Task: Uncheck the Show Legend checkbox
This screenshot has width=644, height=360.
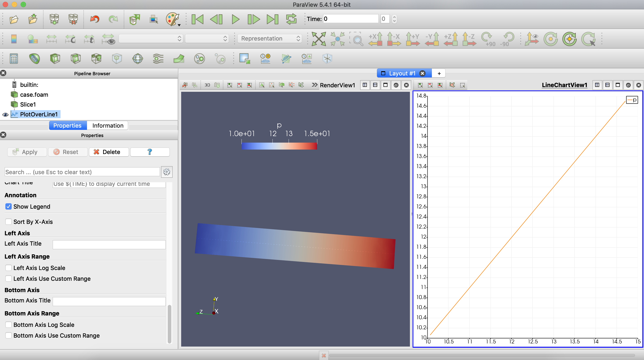Action: coord(9,206)
